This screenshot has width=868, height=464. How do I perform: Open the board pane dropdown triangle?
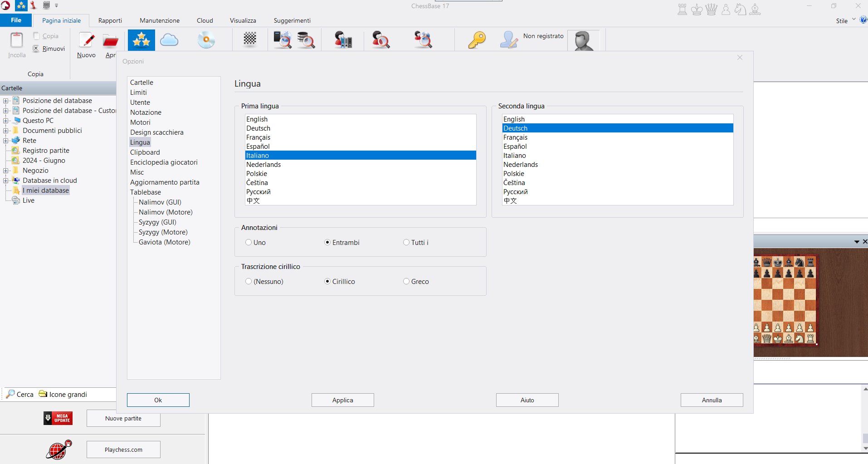click(x=857, y=242)
